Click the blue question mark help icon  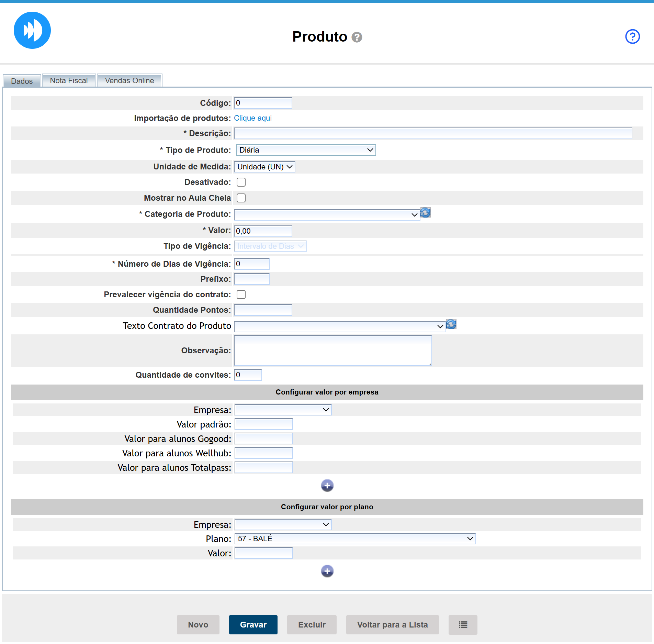632,36
